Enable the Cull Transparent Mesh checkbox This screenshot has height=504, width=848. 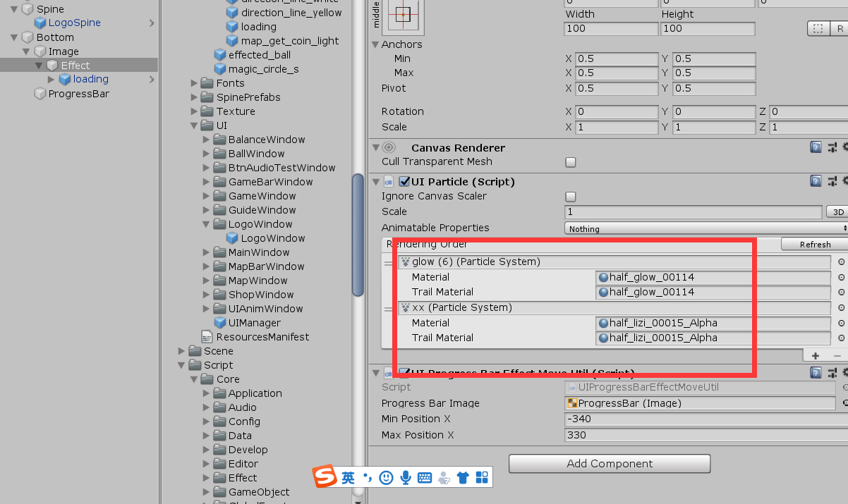(x=571, y=161)
